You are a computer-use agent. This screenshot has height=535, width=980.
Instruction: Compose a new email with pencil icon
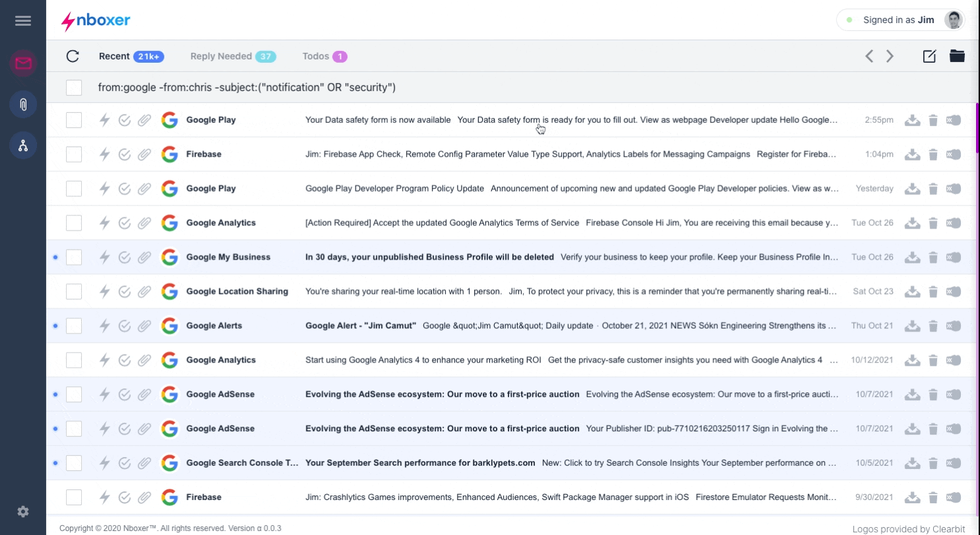tap(929, 56)
